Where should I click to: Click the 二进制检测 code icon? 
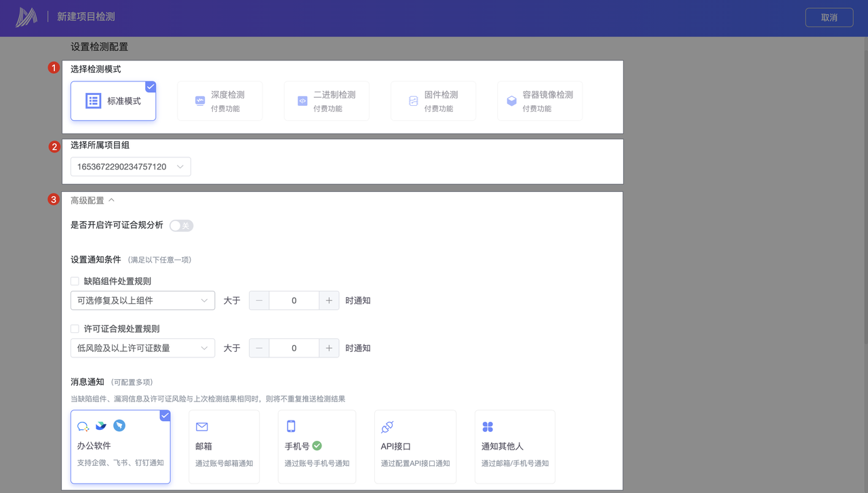point(302,101)
